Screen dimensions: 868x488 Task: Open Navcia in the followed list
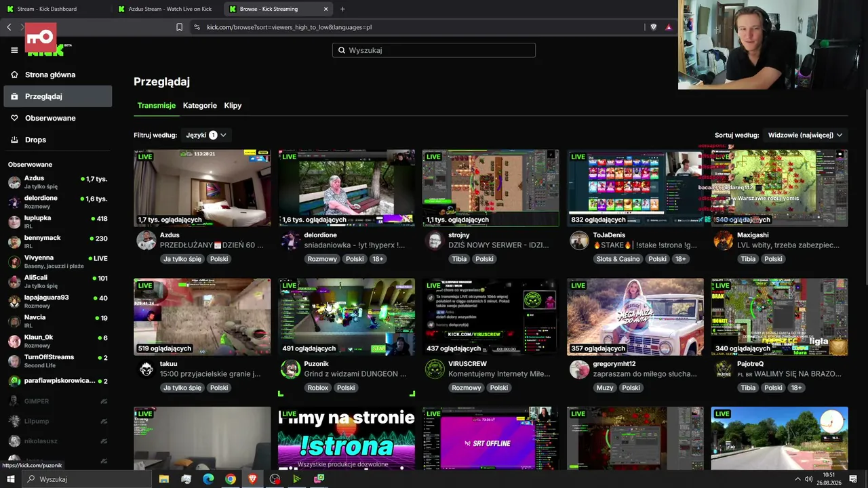coord(58,321)
